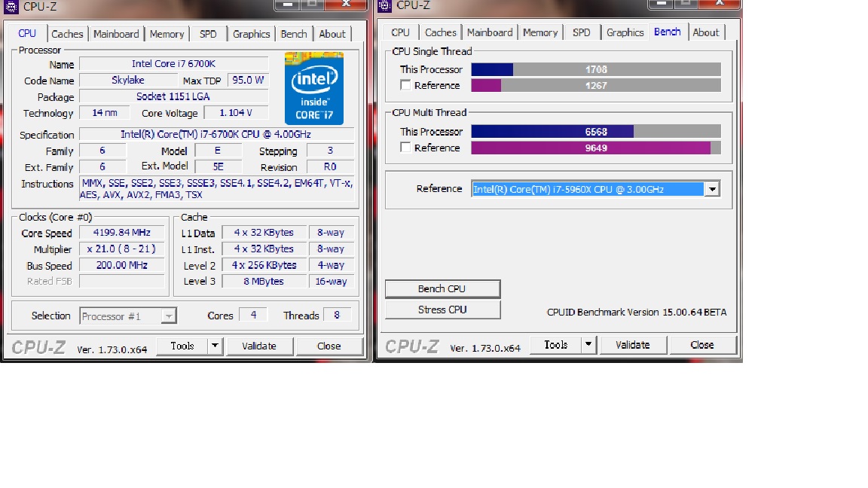This screenshot has height=488, width=868.
Task: Click Validate in right CPU-Z window
Action: click(633, 345)
